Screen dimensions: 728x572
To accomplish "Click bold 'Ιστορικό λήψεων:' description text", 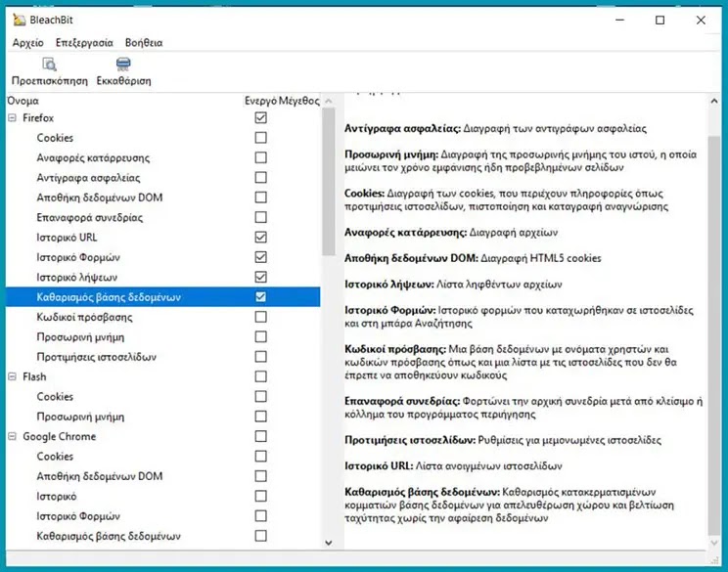I will [389, 284].
